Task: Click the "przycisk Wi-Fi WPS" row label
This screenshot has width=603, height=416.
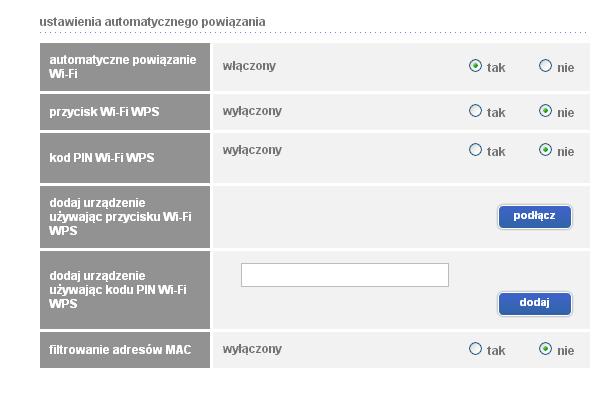Action: click(104, 112)
